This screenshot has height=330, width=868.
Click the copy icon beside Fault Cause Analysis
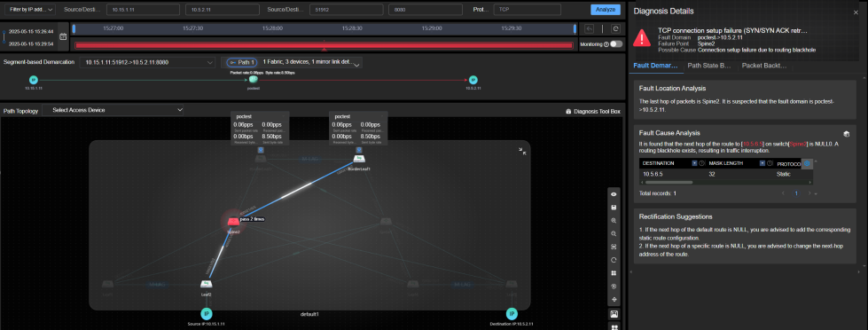point(846,133)
